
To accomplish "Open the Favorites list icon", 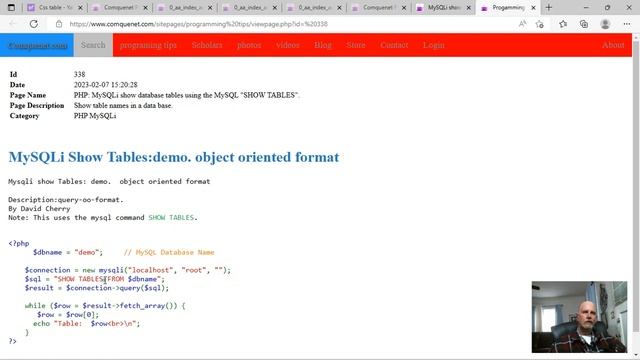I will 563,24.
